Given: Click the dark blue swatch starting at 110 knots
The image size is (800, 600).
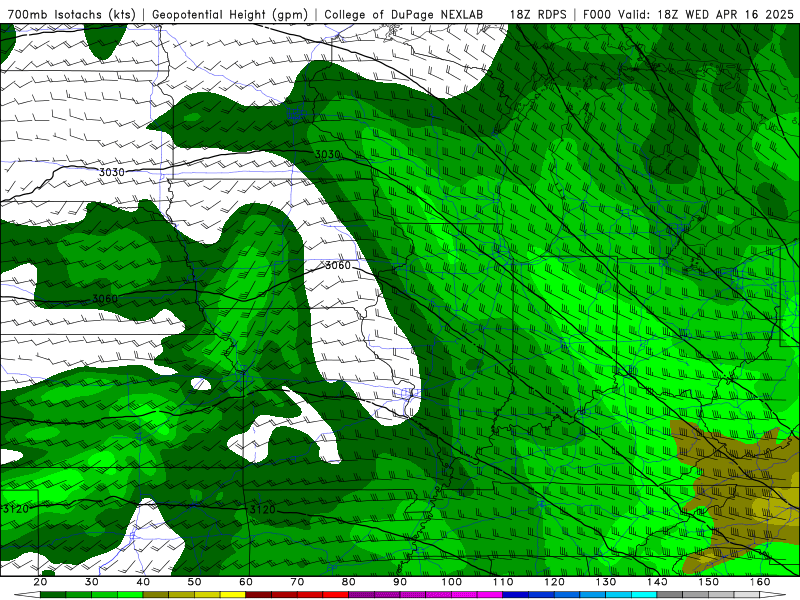Looking at the screenshot, I should click(515, 594).
